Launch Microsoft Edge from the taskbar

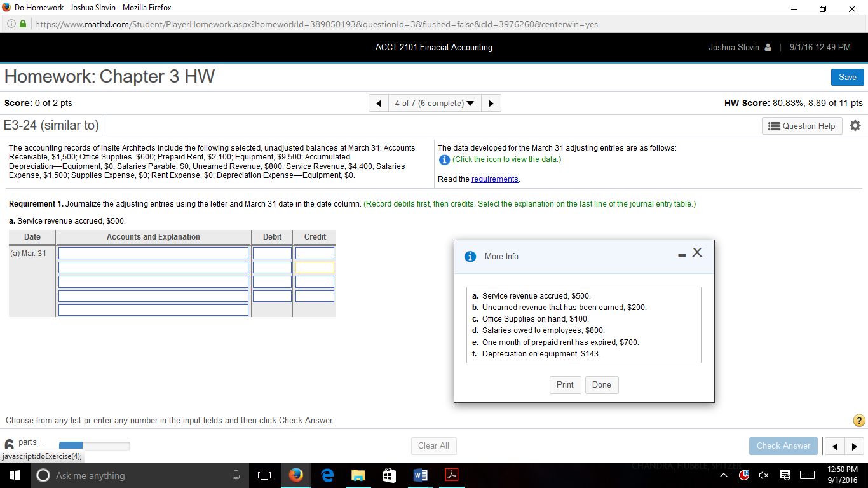[327, 475]
